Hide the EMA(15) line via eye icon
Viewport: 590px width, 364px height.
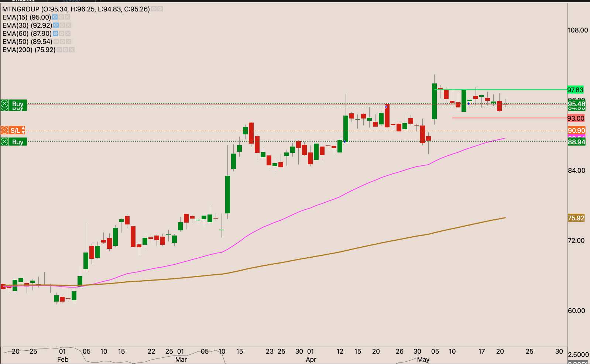[x=55, y=17]
